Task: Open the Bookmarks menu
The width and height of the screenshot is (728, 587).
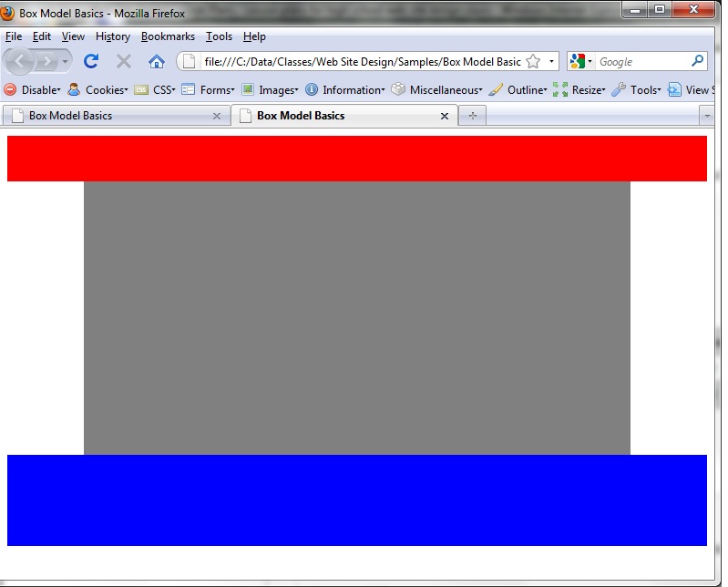Action: coord(168,36)
